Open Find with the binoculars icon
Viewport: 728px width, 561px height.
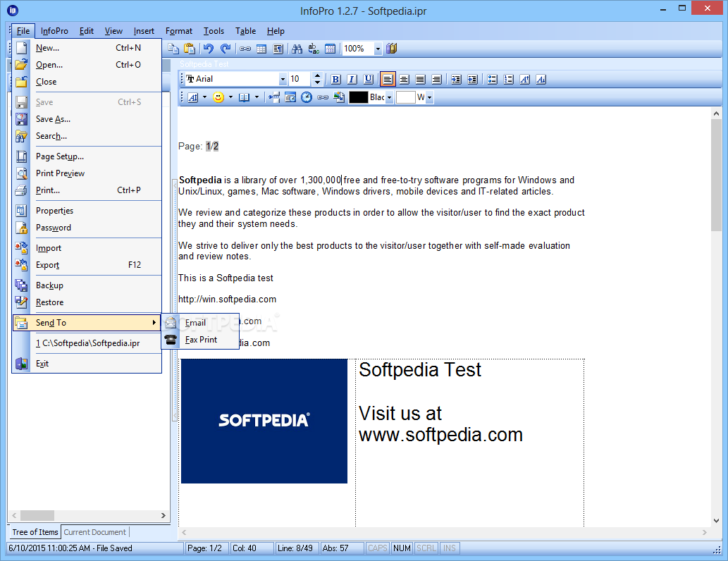[x=297, y=49]
